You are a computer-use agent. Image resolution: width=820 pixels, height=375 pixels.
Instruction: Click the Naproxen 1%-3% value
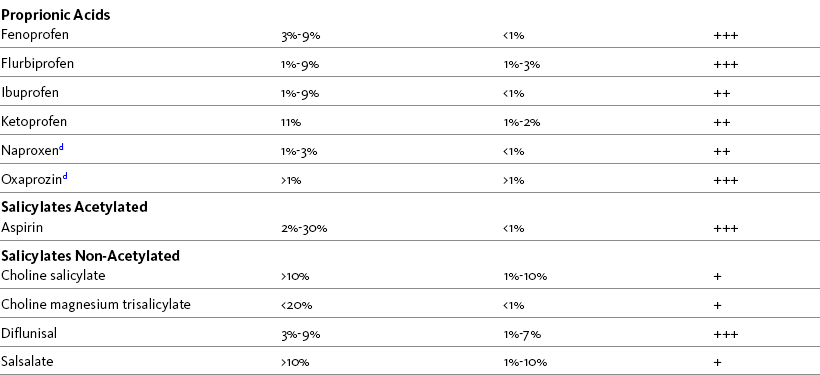(299, 152)
